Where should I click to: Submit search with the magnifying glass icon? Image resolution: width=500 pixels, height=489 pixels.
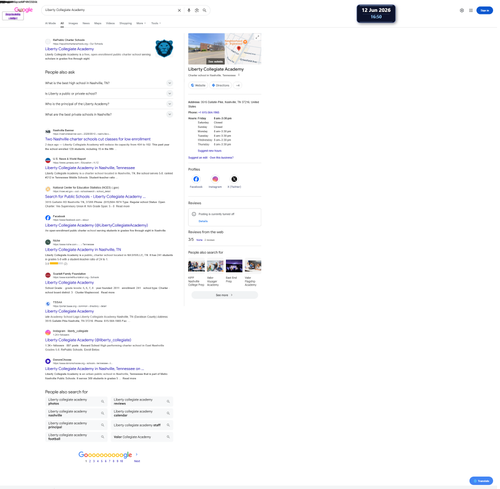click(205, 10)
